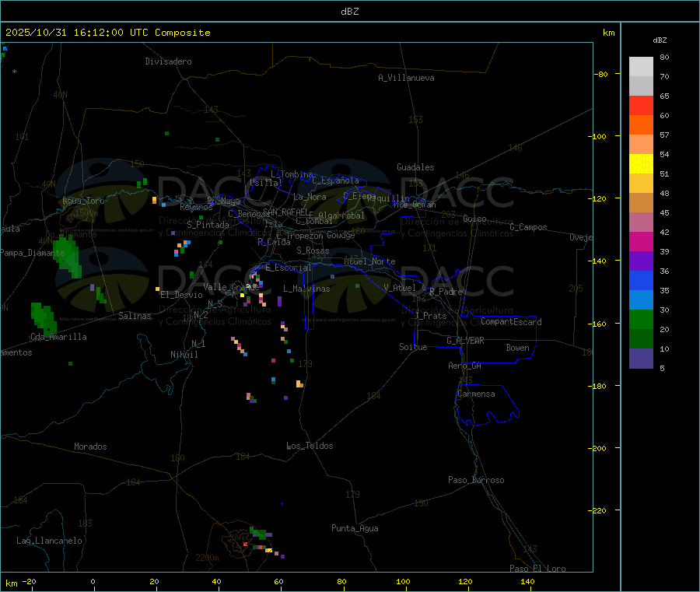Click the 'Lag.Llancanelo' map label
This screenshot has height=592, width=700.
point(49,541)
